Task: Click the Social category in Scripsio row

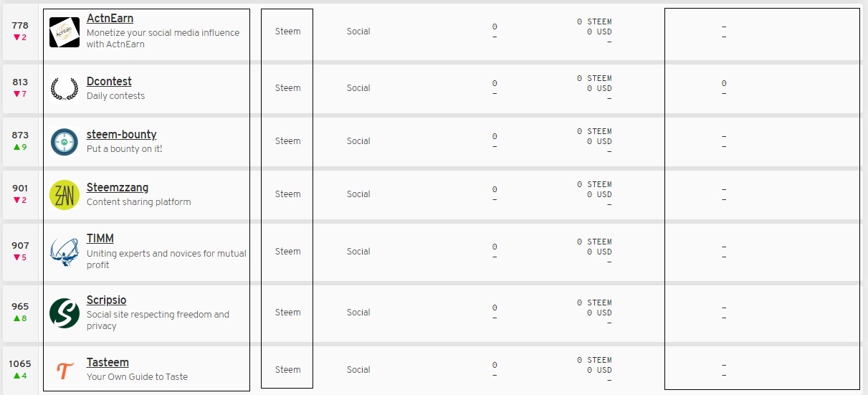Action: [x=358, y=313]
